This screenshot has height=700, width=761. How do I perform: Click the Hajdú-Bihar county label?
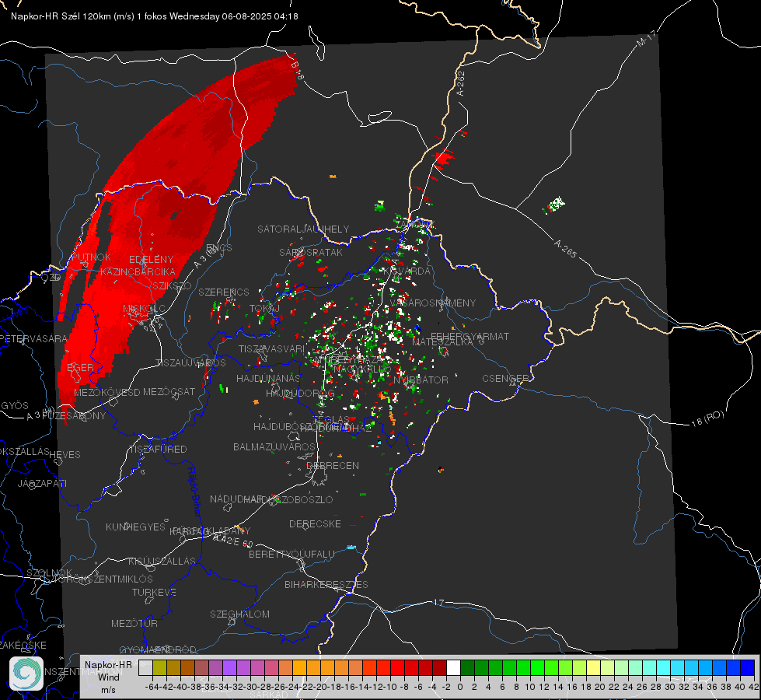pyautogui.click(x=194, y=491)
